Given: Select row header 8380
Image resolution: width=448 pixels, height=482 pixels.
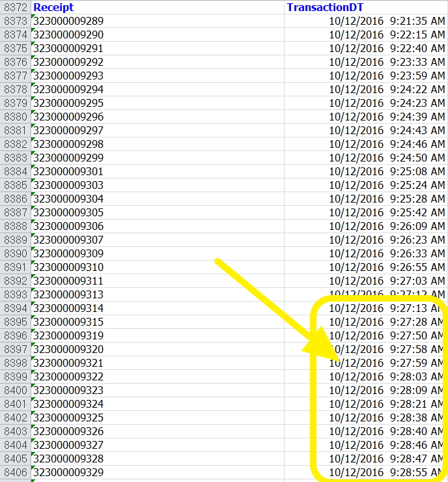Looking at the screenshot, I should (16, 117).
